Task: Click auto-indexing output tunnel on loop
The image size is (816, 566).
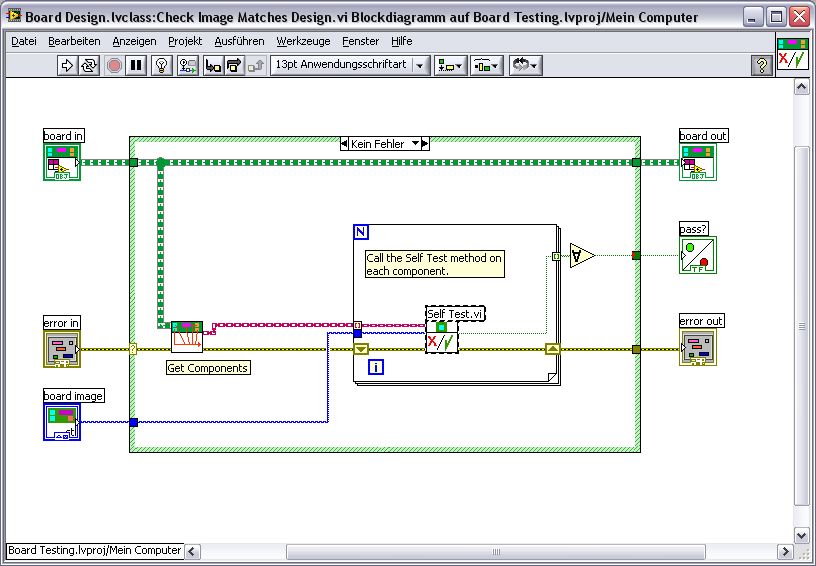Action: tap(556, 256)
